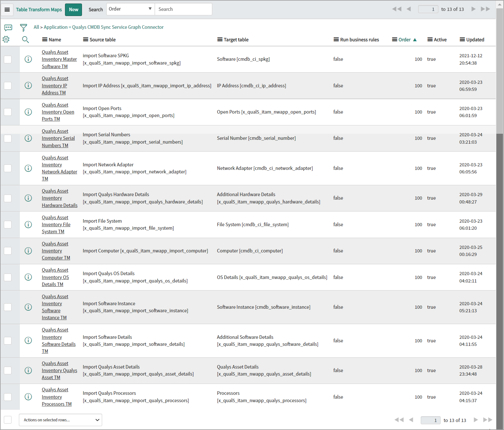Preview info for Software Details TM row

click(28, 340)
